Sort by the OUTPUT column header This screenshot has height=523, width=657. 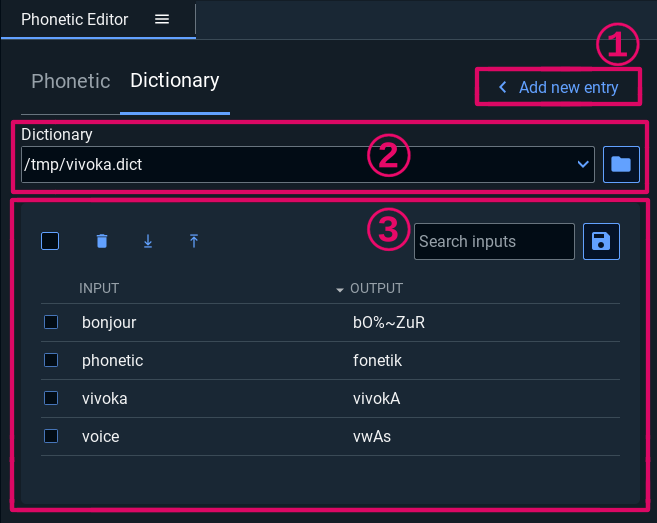click(x=377, y=288)
